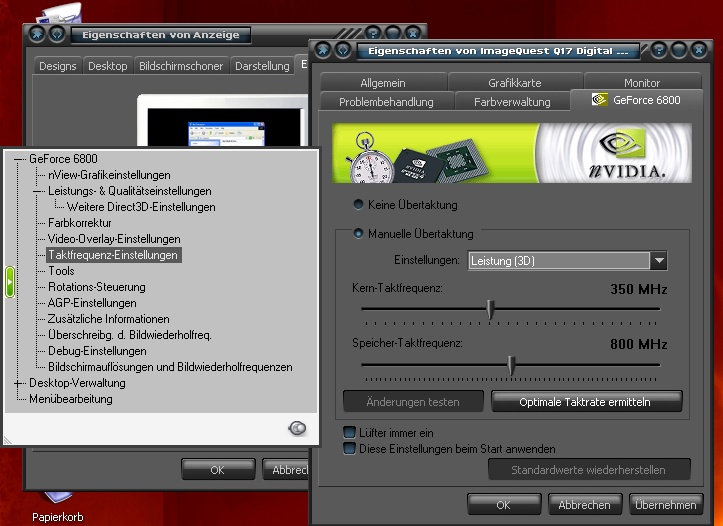
Task: Click the Übernehmen button
Action: pyautogui.click(x=665, y=505)
